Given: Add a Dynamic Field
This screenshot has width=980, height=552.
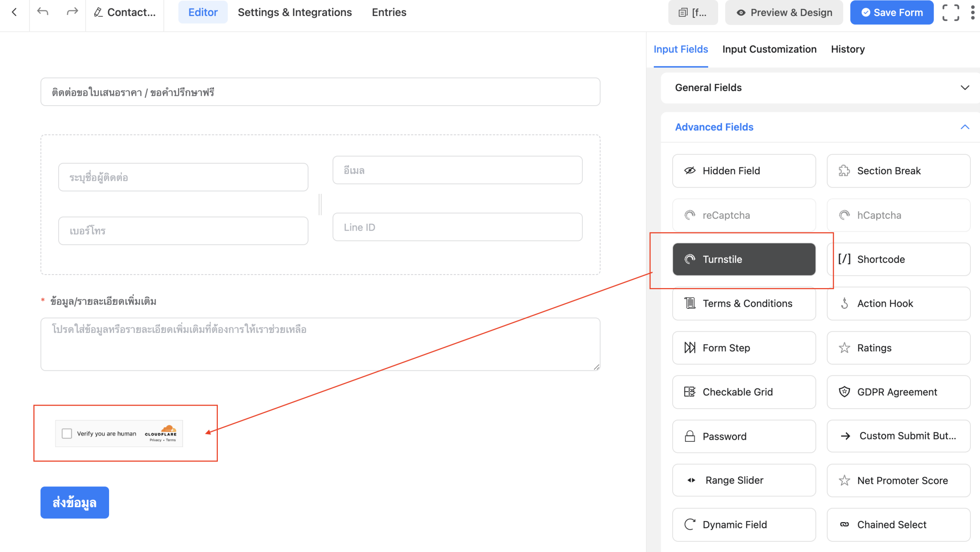Looking at the screenshot, I should coord(744,525).
